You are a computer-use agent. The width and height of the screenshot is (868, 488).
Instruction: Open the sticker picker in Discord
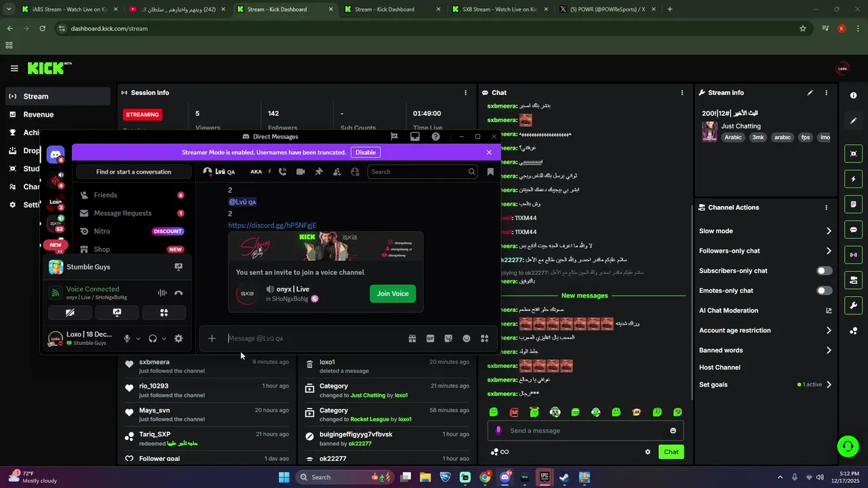coord(448,338)
